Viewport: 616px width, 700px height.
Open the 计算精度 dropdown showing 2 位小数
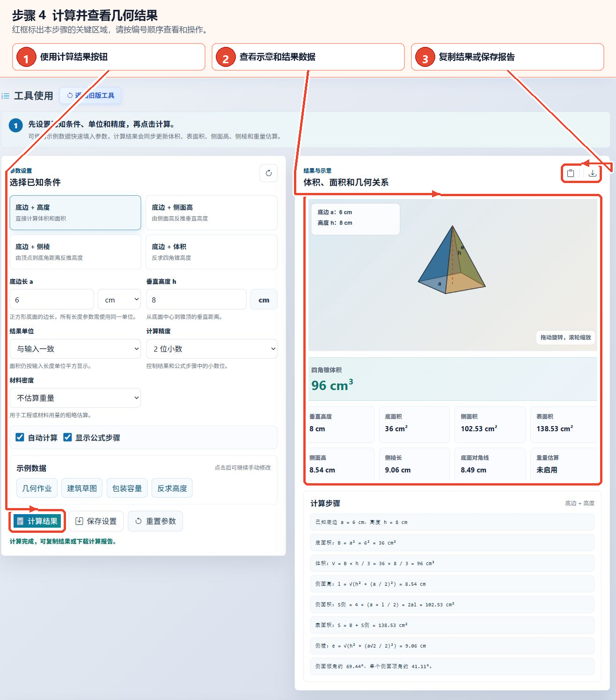tap(212, 349)
